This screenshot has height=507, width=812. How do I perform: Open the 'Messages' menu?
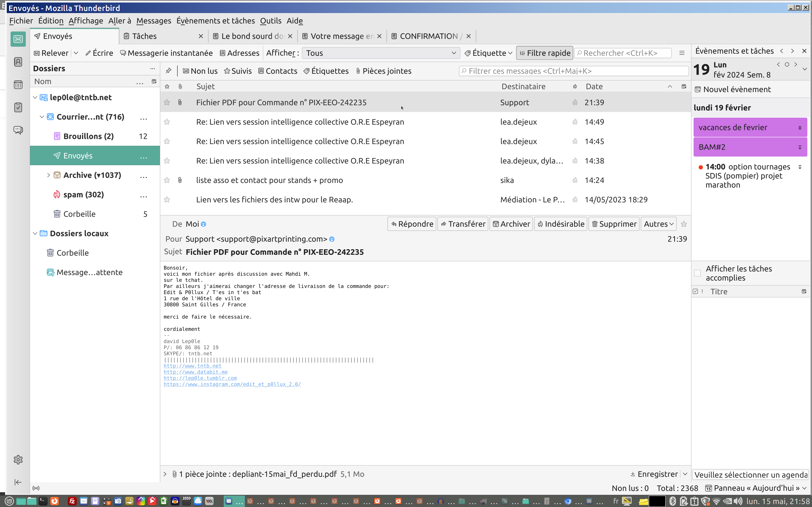tap(153, 21)
